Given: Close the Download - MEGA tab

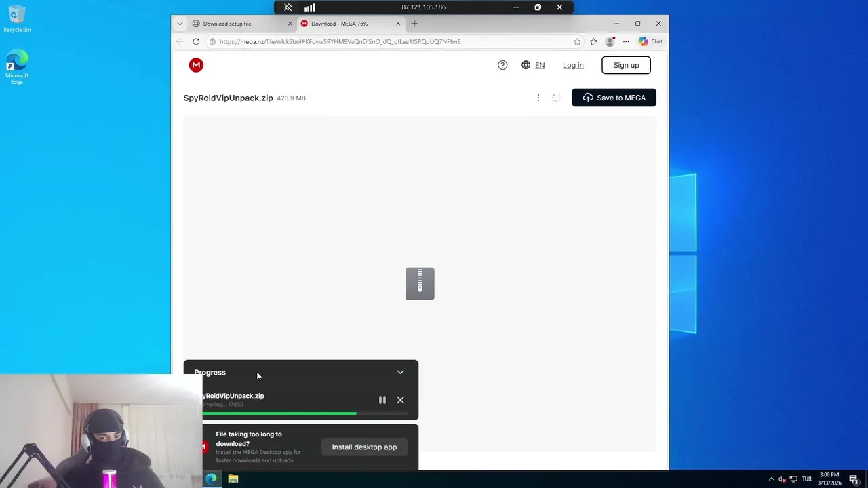Looking at the screenshot, I should click(398, 24).
